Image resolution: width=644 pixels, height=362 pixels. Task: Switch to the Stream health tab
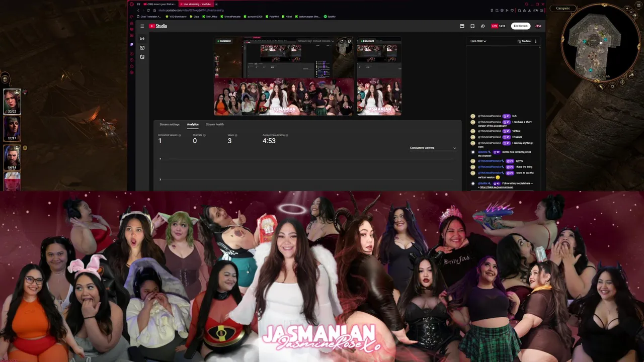pos(215,124)
